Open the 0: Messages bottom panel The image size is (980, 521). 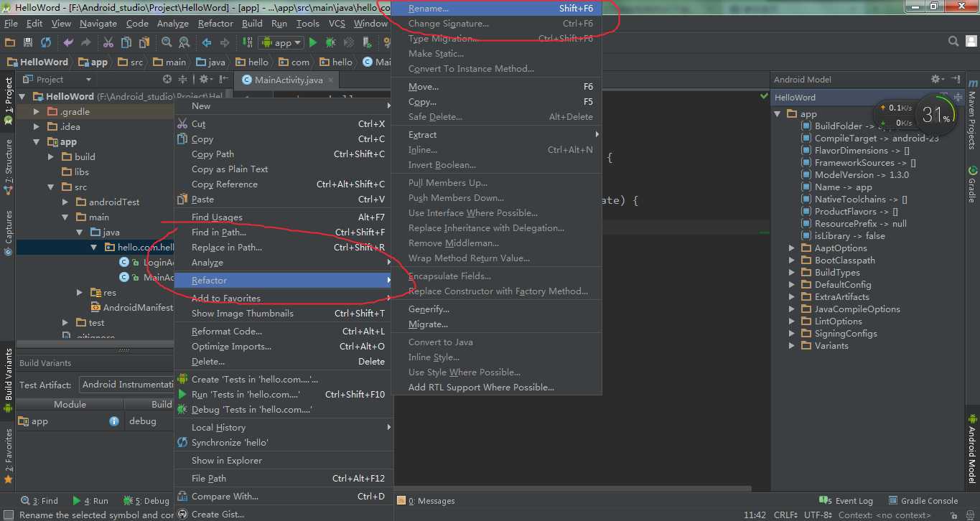click(x=427, y=501)
